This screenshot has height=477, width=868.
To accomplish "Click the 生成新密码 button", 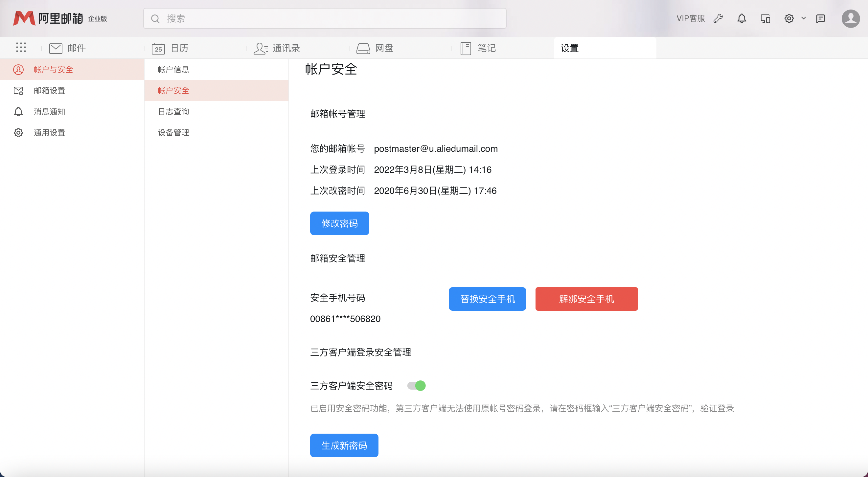I will point(344,445).
